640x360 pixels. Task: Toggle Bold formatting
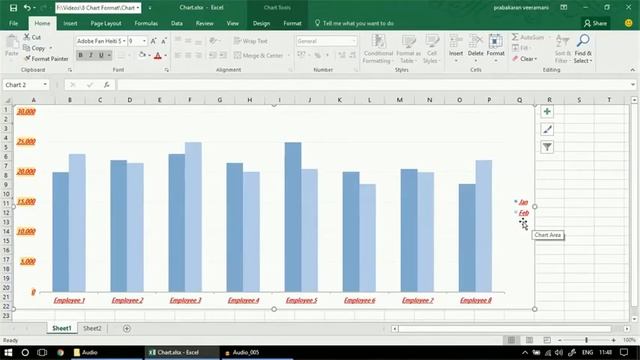click(80, 55)
